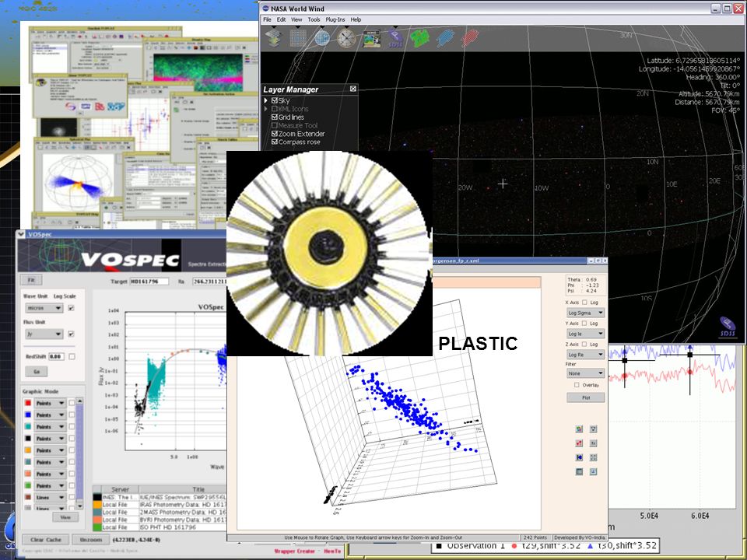This screenshot has height=560, width=747.
Task: Click the landscape picture icon in World Wind toolbar
Action: point(371,39)
